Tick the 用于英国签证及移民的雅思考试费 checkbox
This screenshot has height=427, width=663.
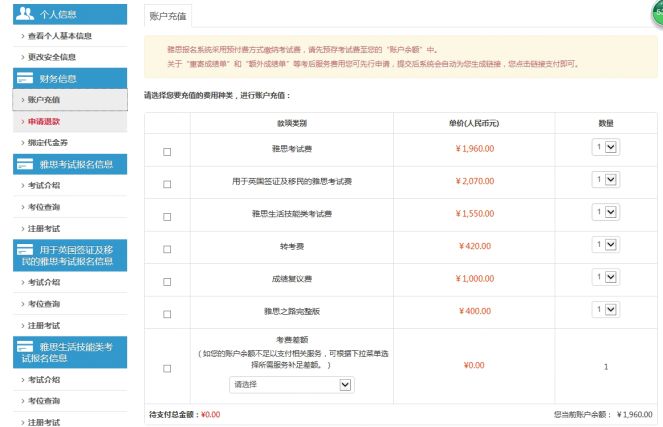pyautogui.click(x=167, y=184)
